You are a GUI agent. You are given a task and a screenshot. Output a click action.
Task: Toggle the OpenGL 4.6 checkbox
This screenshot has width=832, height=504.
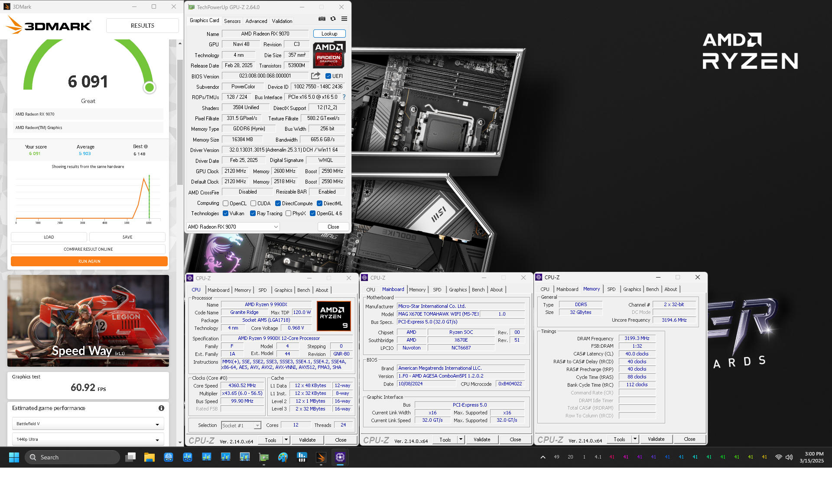point(312,213)
